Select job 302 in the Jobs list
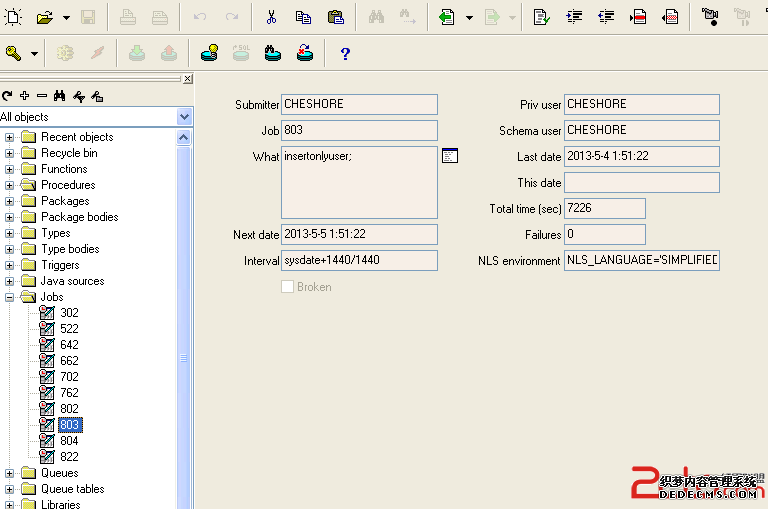 pos(69,313)
